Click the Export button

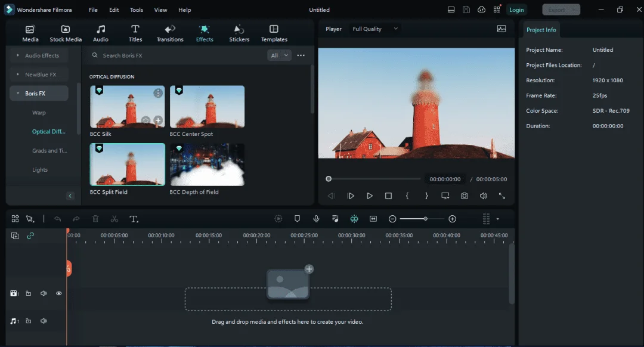click(561, 10)
